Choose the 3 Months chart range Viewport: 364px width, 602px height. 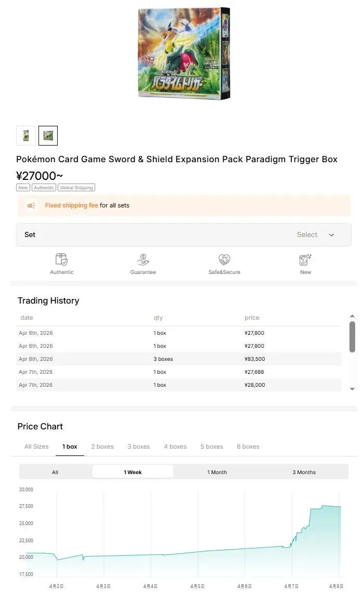point(304,472)
